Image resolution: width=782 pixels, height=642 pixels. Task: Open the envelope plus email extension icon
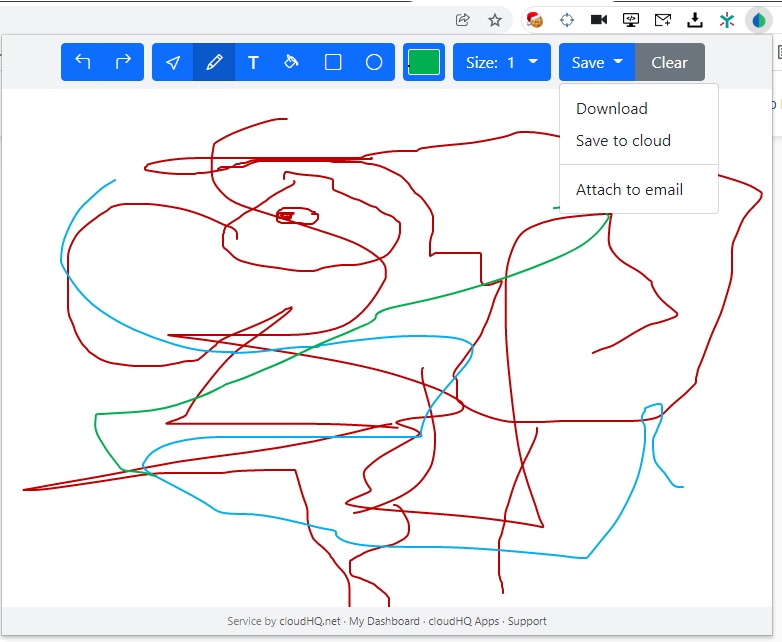click(x=663, y=20)
